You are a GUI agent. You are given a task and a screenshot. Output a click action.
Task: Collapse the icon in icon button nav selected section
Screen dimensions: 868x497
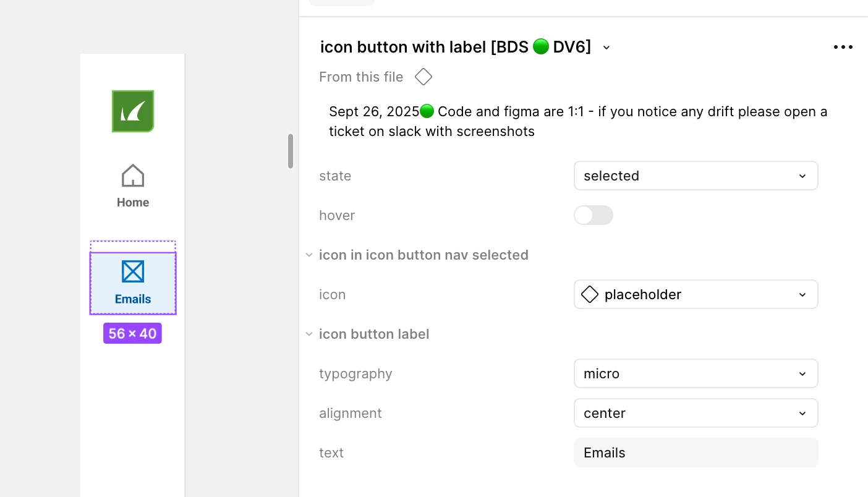tap(309, 255)
